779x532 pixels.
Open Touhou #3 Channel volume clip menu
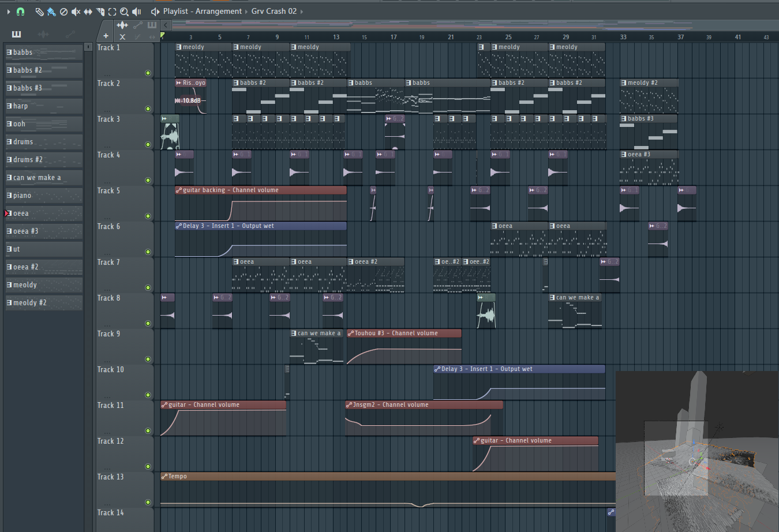tap(351, 333)
